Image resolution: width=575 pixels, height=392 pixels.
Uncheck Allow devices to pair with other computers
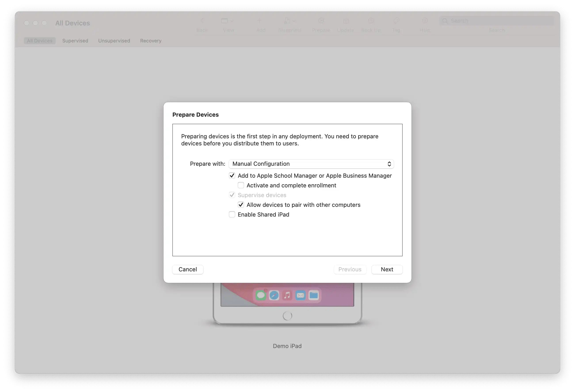[241, 205]
